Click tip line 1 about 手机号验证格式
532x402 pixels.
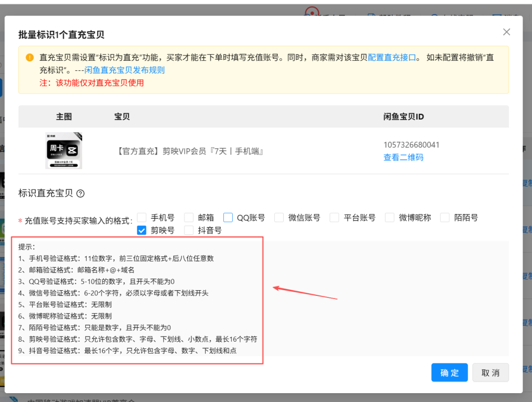pos(116,258)
